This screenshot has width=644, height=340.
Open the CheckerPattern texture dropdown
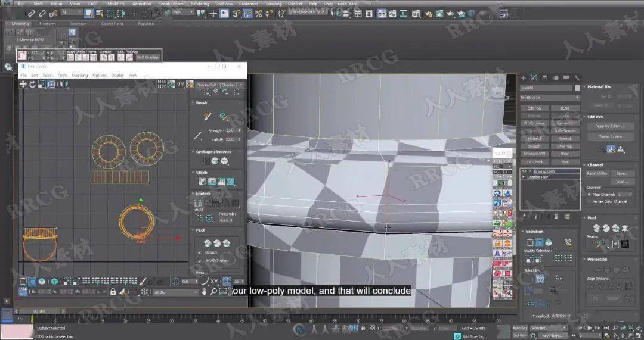click(219, 85)
